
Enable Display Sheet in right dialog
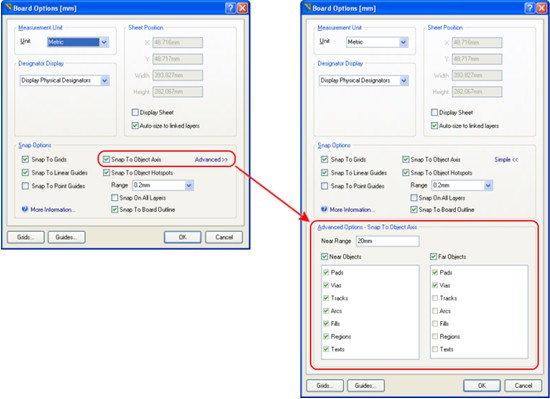434,112
